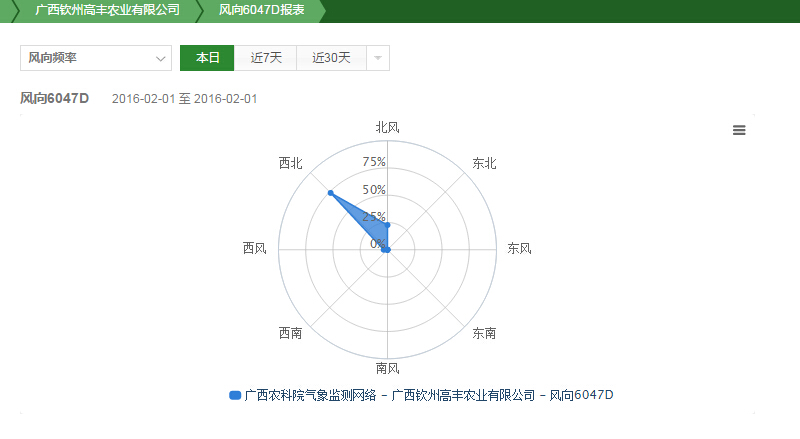Image resolution: width=800 pixels, height=439 pixels.
Task: Open the chart context menu hamburger icon
Action: pyautogui.click(x=739, y=130)
